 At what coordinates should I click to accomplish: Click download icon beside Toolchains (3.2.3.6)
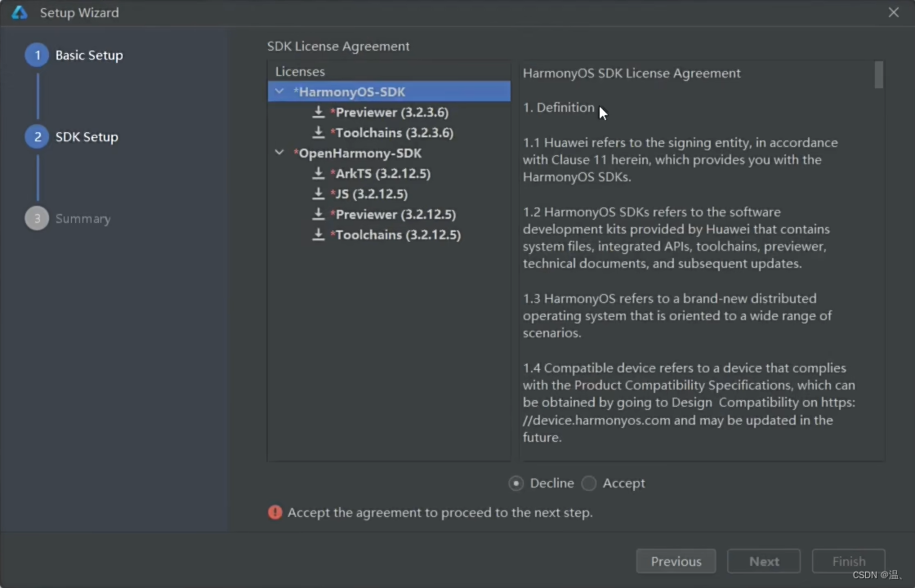coord(318,132)
